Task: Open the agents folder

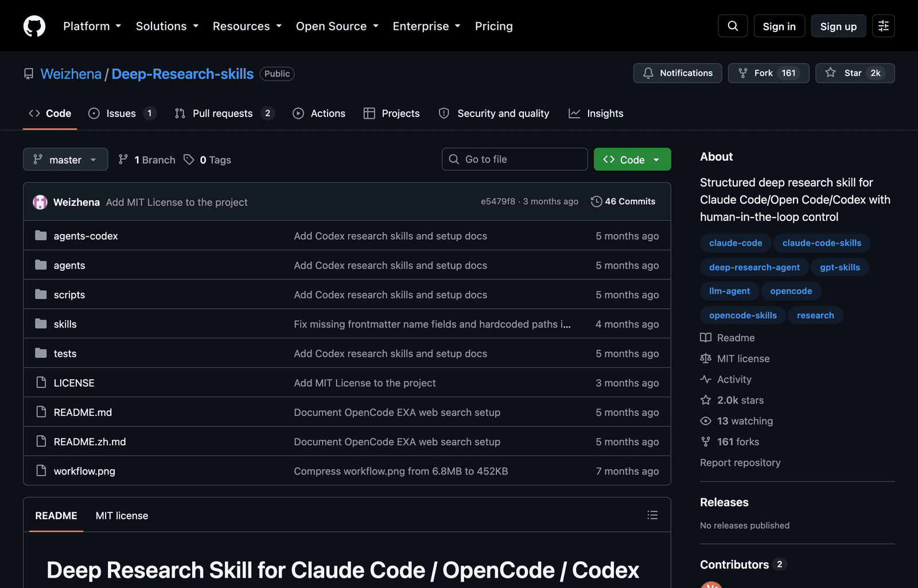Action: (69, 266)
